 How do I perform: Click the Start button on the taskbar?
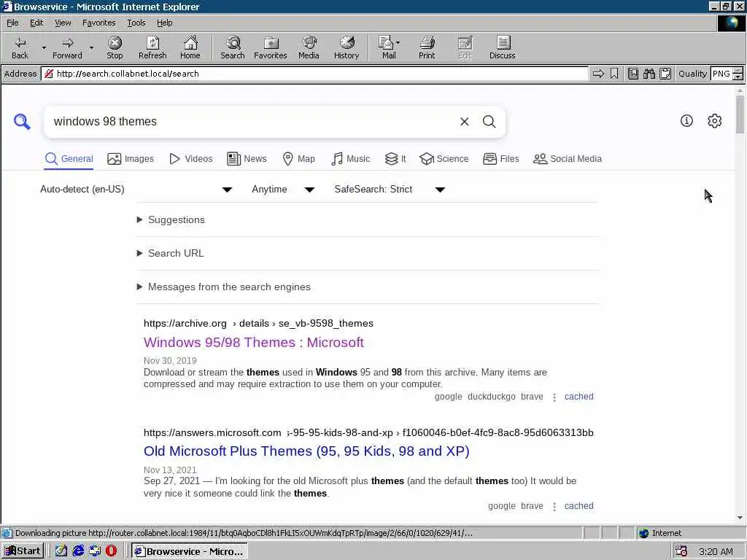coord(23,551)
